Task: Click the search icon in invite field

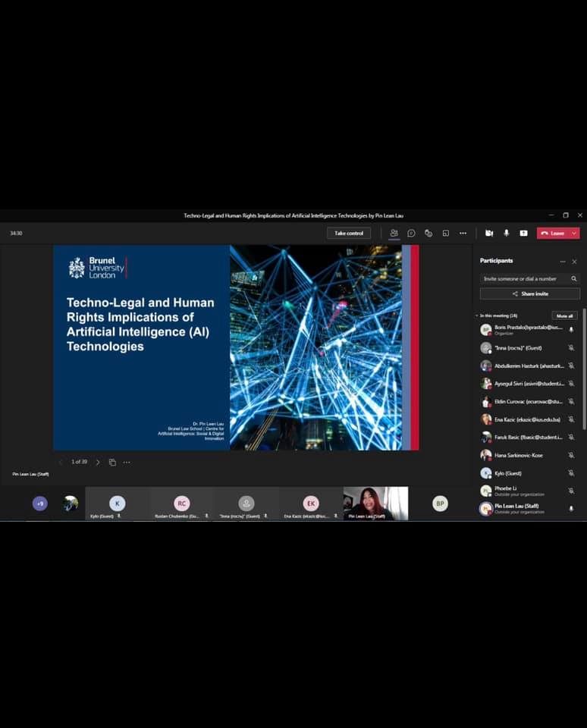Action: point(574,279)
